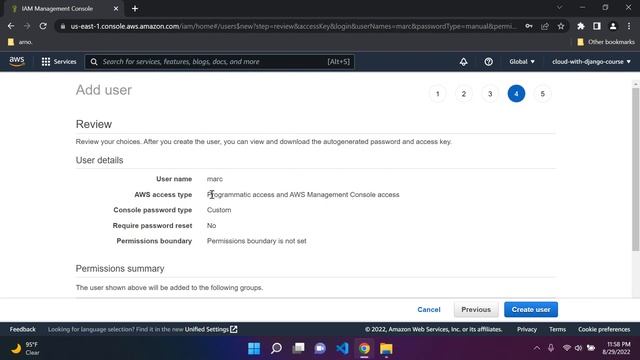Open the Terms link
Screen dimensions: 640x360
pyautogui.click(x=557, y=329)
